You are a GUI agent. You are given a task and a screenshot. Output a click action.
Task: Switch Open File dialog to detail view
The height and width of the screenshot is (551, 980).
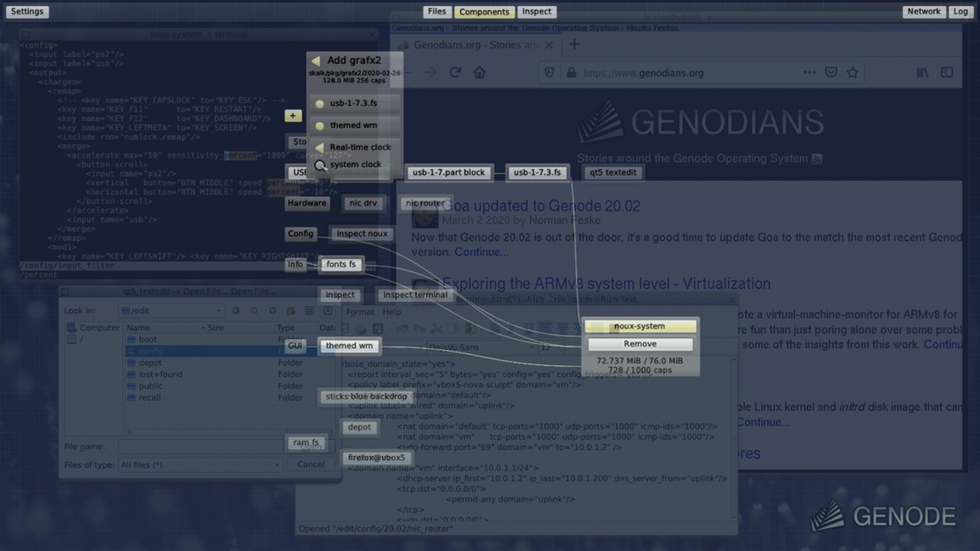point(328,311)
